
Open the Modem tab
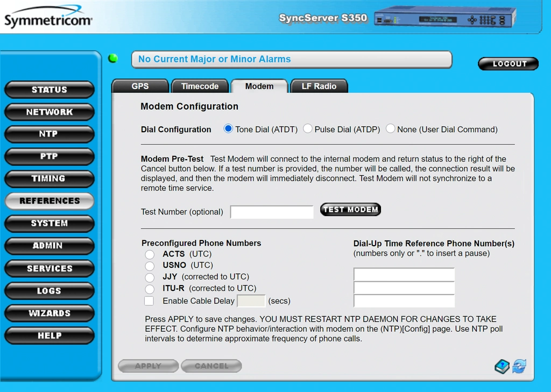[259, 86]
